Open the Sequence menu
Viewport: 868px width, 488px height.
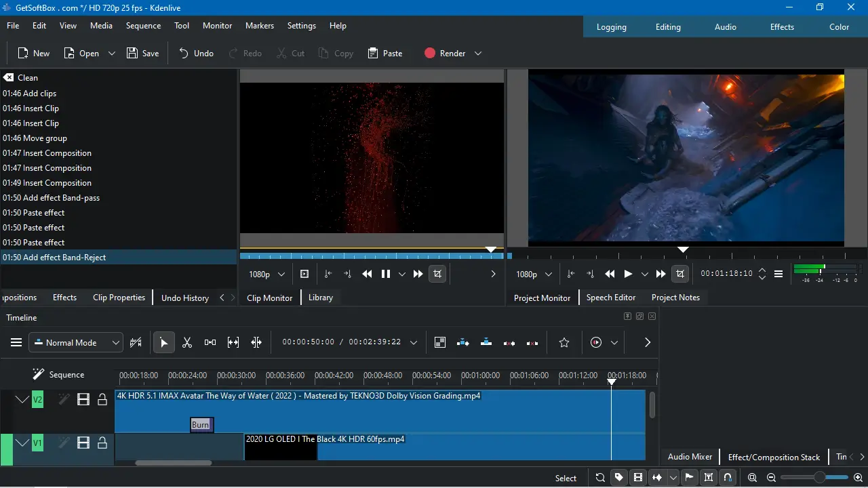pos(143,26)
